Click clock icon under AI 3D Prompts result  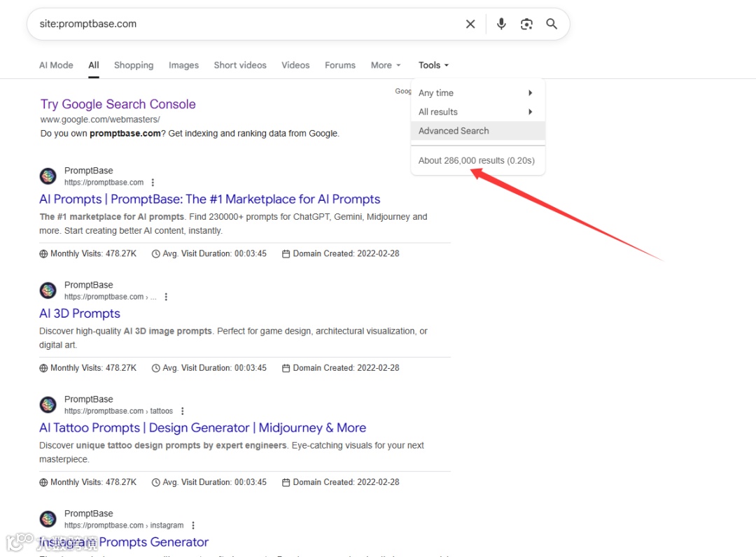coord(155,368)
